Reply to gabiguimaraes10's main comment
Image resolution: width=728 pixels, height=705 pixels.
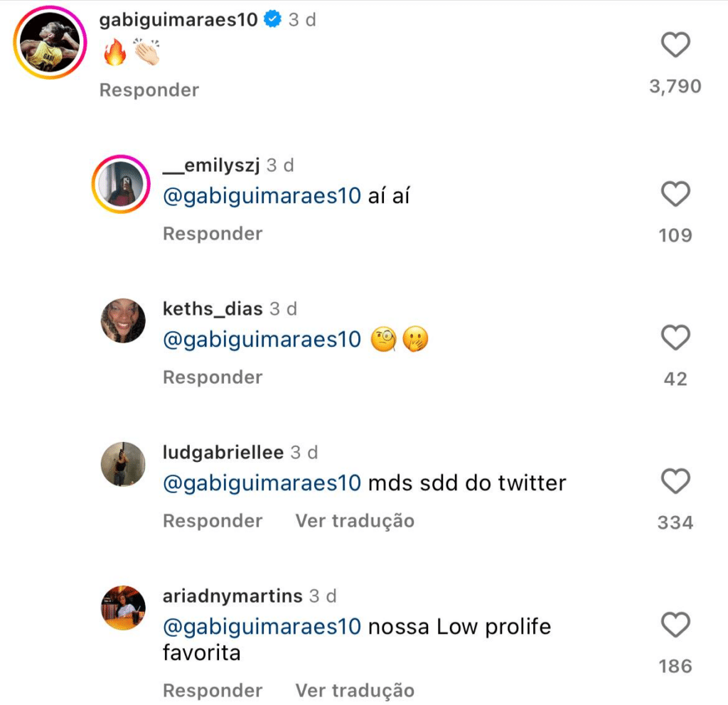149,90
